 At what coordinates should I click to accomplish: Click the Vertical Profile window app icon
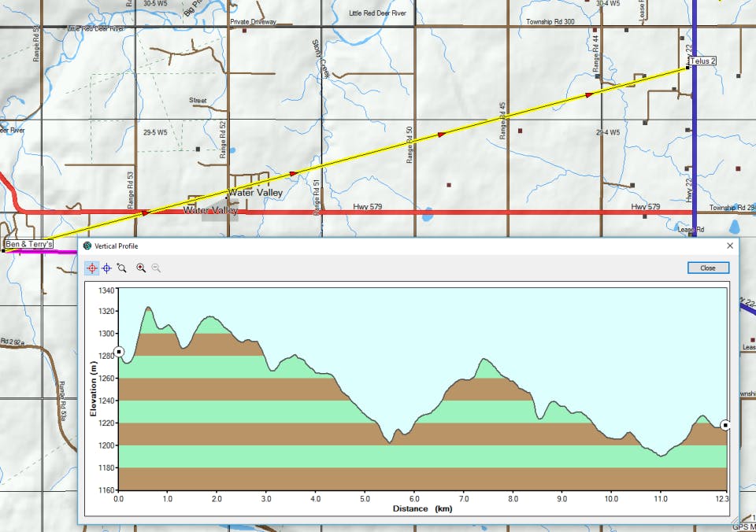coord(87,246)
